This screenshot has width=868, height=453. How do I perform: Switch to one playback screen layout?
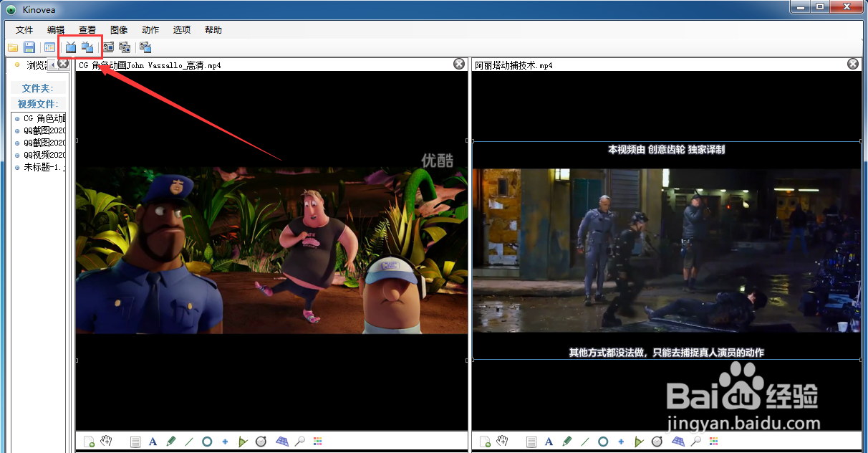[x=71, y=48]
